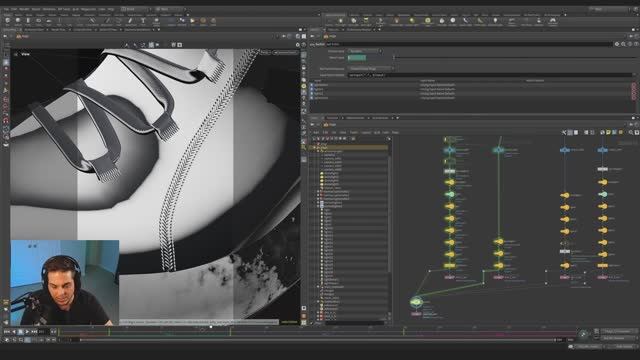This screenshot has width=640, height=360.
Task: Open the Render menu
Action: [24, 9]
